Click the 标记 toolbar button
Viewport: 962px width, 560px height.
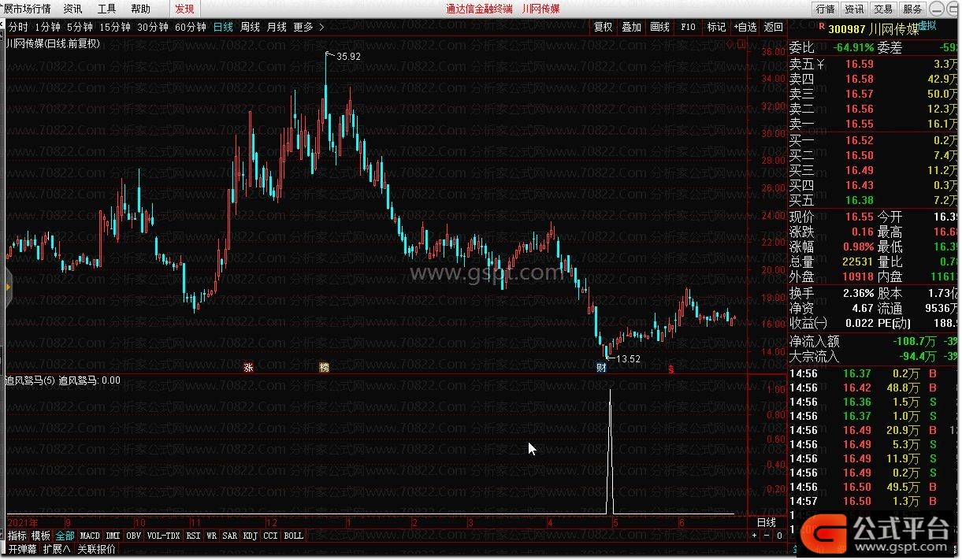pos(716,27)
